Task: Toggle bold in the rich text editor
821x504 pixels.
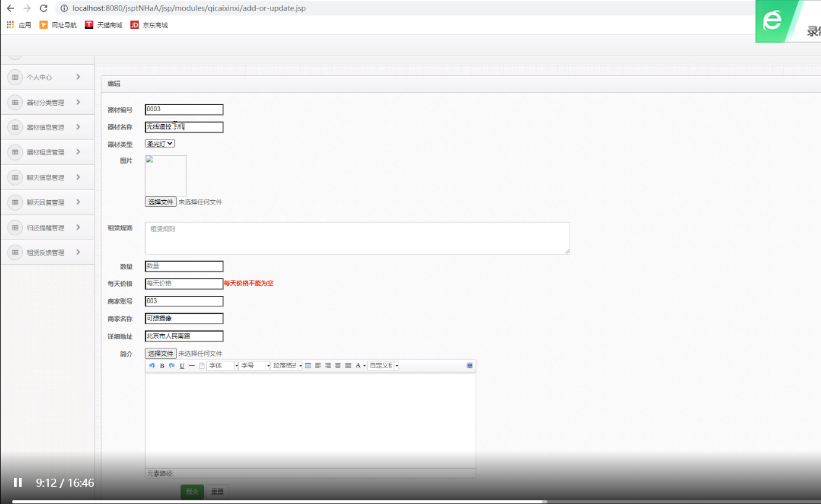Action: point(162,366)
